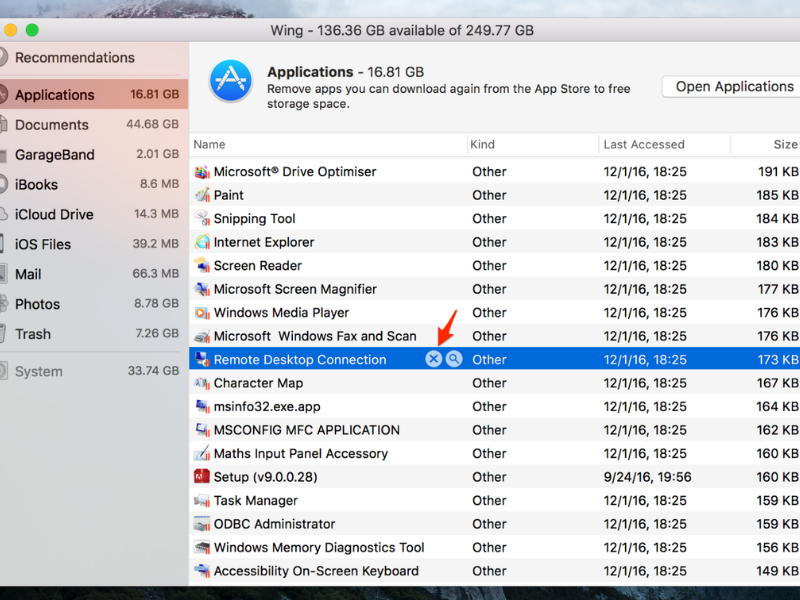This screenshot has height=600, width=800.
Task: Click the "Snipping Tool" name text
Action: 254,219
